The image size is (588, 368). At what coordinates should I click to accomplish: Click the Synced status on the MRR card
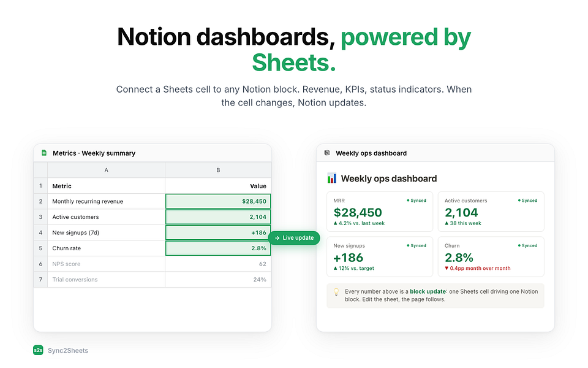(417, 201)
